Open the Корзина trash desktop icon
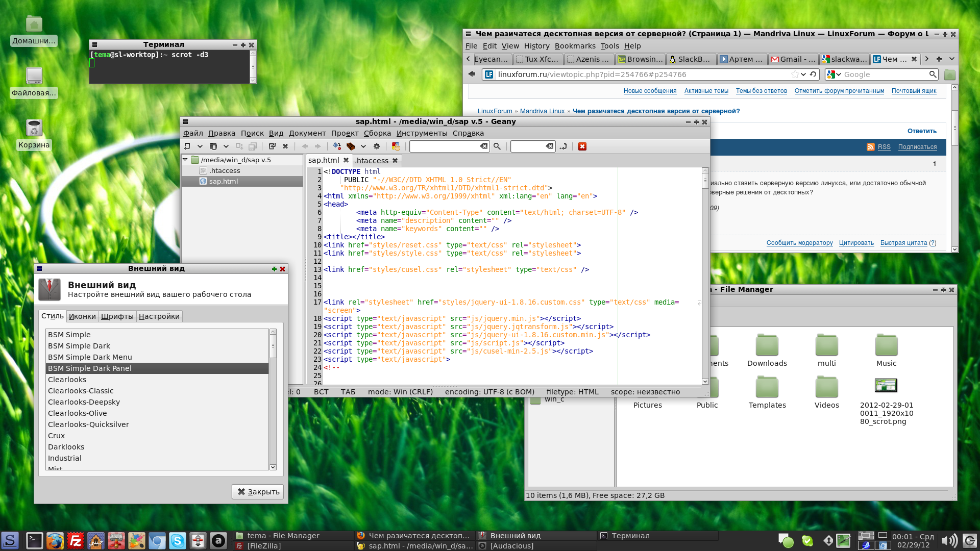 tap(34, 134)
